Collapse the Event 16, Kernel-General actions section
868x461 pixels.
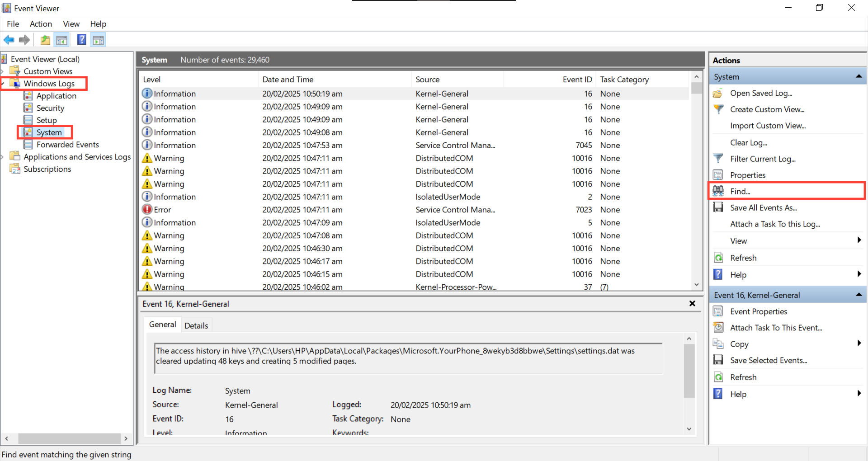click(x=859, y=295)
